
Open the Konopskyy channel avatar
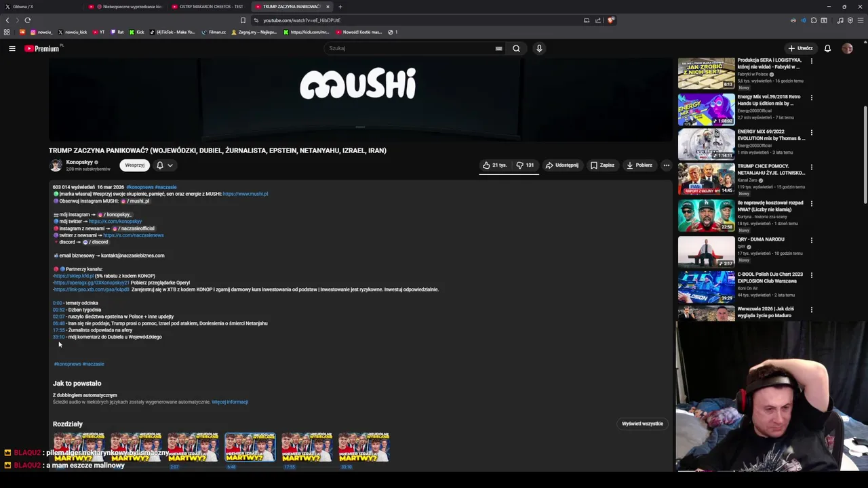56,165
